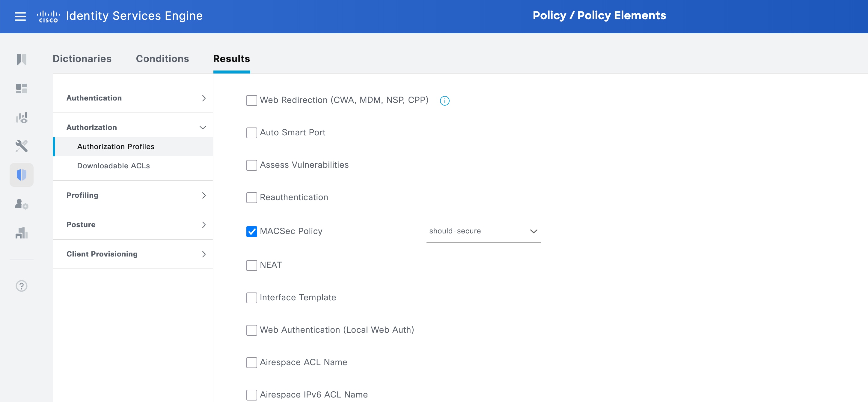This screenshot has height=402, width=868.
Task: Expand the Authentication section
Action: 133,98
